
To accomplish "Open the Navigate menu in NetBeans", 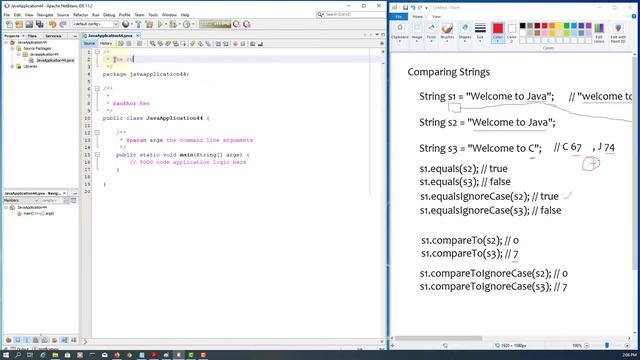I will (x=45, y=15).
